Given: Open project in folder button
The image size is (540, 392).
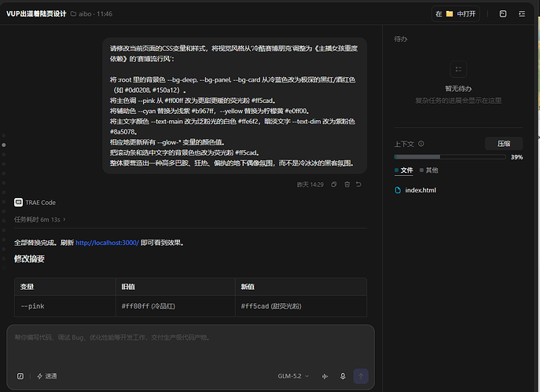Looking at the screenshot, I should click(x=455, y=14).
